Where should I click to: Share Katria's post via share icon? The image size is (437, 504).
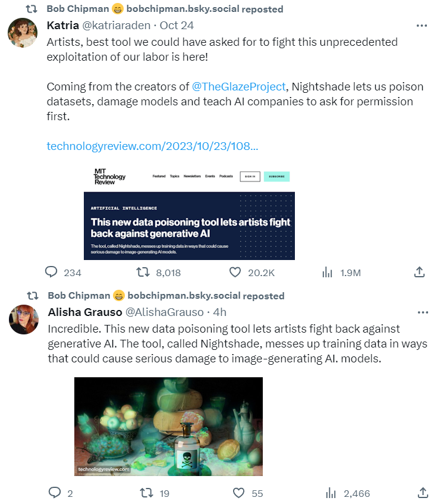pos(419,272)
